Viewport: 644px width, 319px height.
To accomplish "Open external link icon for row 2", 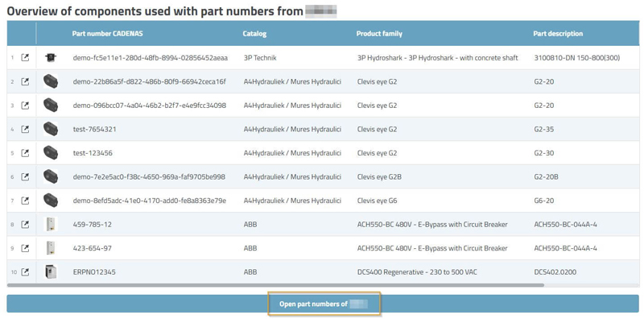I will (x=25, y=82).
